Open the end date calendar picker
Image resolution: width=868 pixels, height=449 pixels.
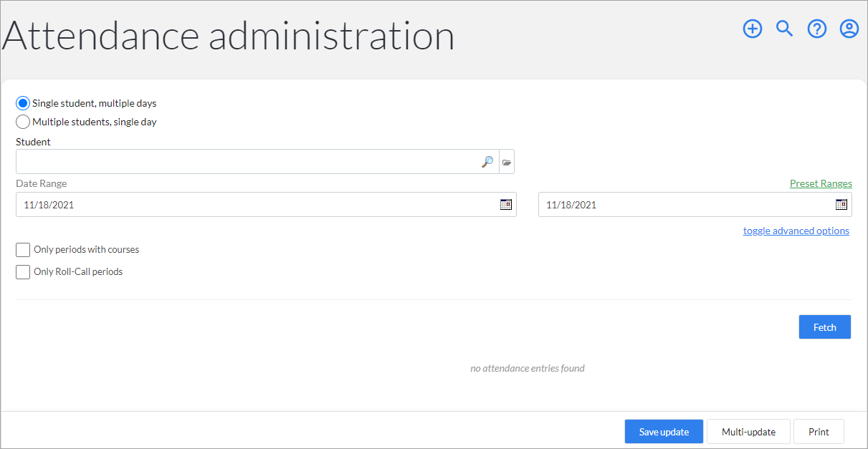pos(841,204)
